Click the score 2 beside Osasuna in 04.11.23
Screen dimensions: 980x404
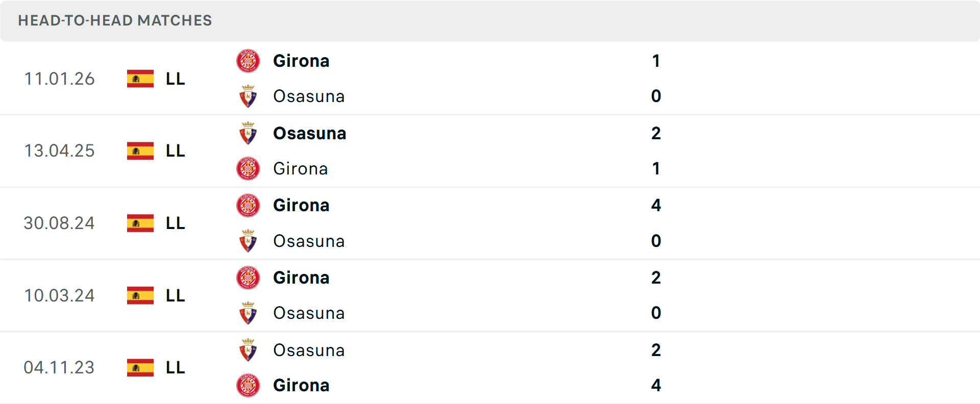tap(656, 350)
